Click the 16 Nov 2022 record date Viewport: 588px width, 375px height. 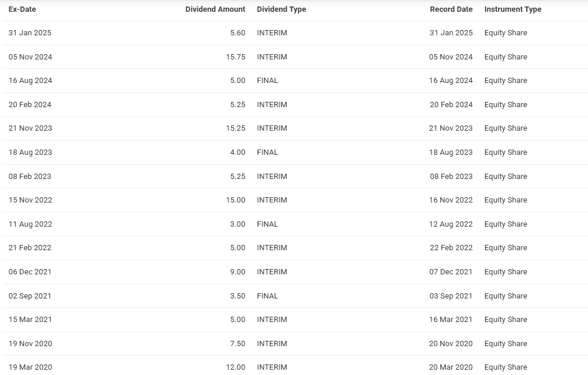point(451,200)
